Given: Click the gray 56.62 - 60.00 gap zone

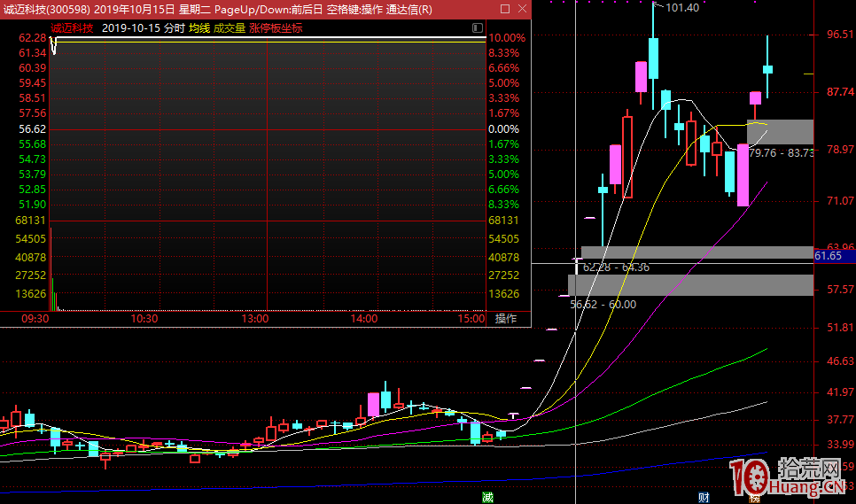Looking at the screenshot, I should (689, 284).
